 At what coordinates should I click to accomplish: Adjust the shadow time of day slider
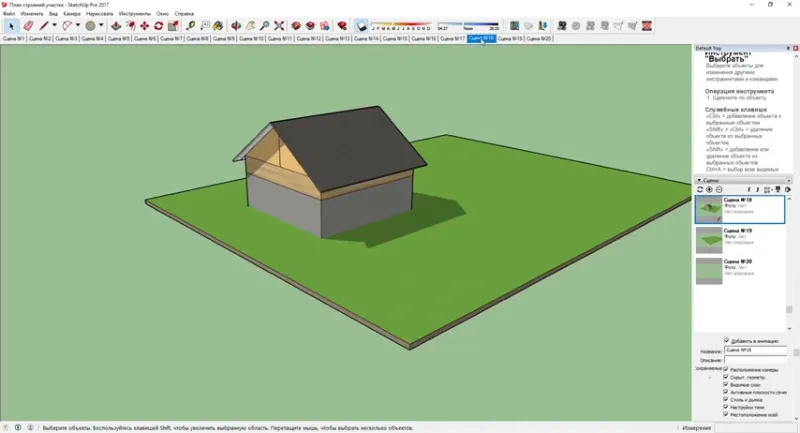[x=468, y=26]
